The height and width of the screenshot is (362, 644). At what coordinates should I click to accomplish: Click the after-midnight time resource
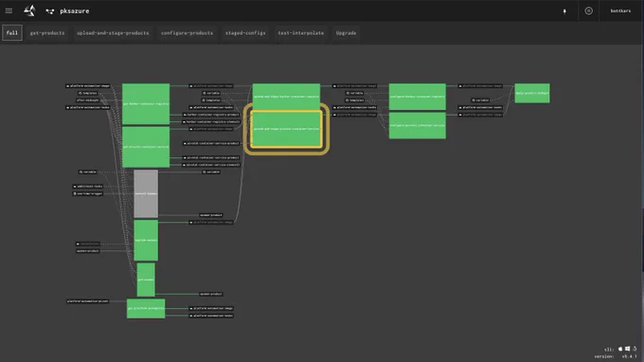pos(87,100)
